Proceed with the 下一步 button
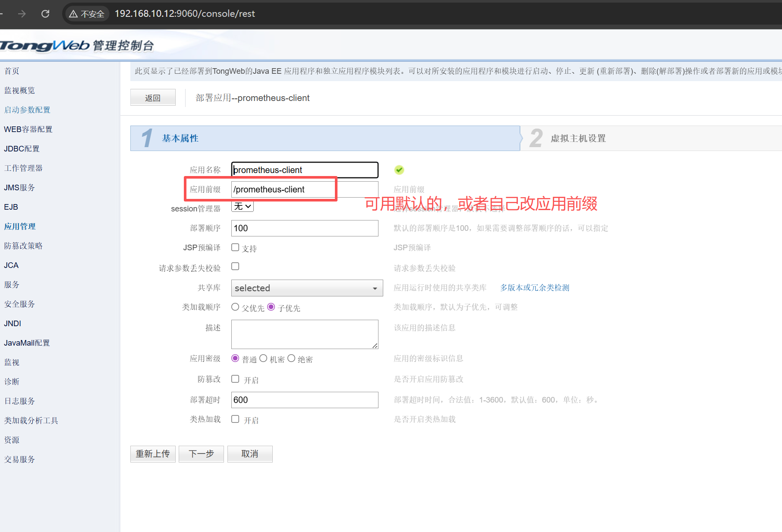The height and width of the screenshot is (532, 782). tap(201, 454)
